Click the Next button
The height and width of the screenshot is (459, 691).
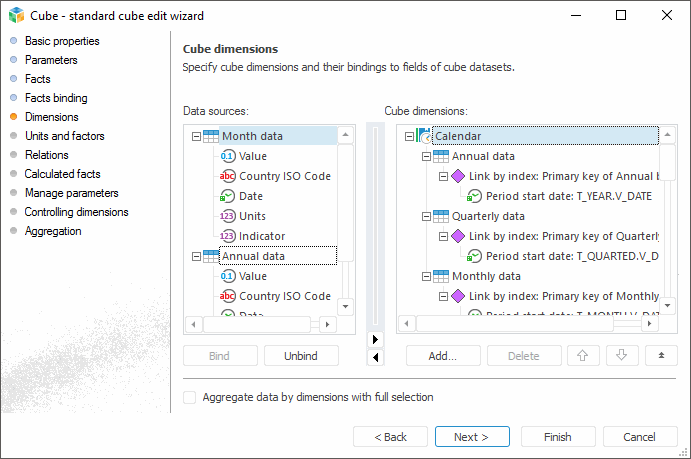[472, 437]
